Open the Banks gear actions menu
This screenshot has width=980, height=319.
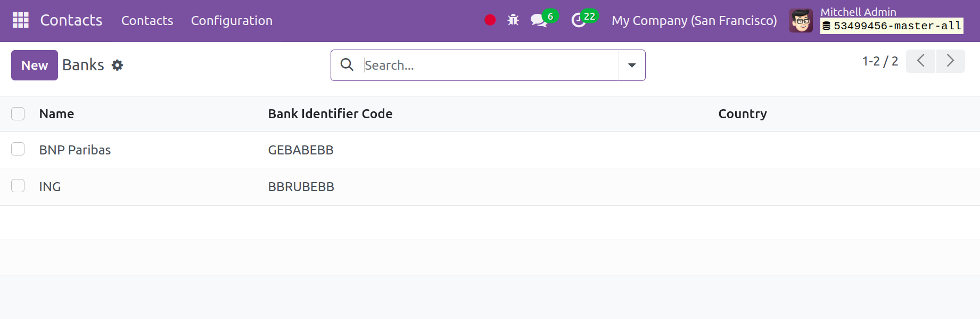(x=117, y=65)
